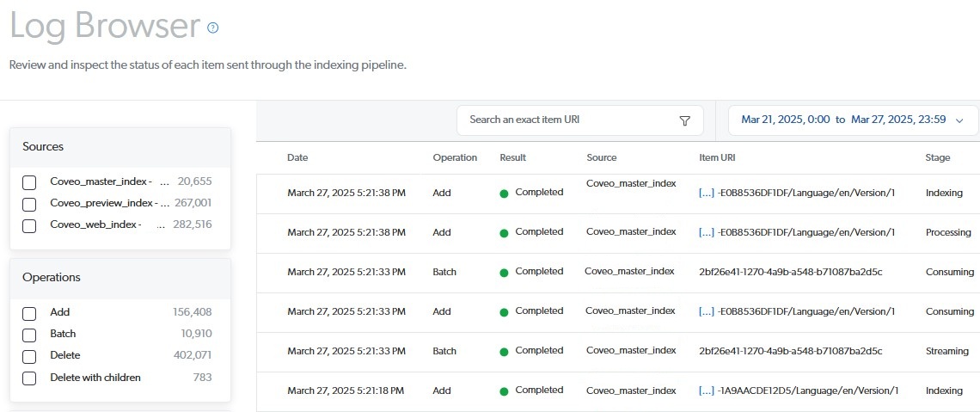Click the Stage column header
980x412 pixels.
coord(938,157)
